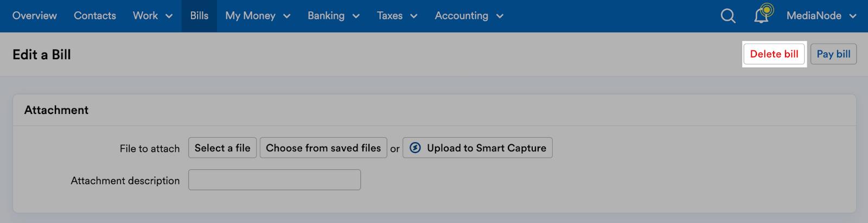Expand the Work dropdown menu
Screen dimensions: 868x223
(x=152, y=16)
